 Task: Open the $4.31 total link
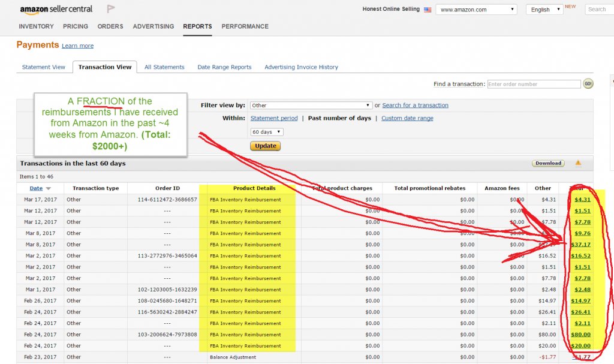[x=582, y=200]
